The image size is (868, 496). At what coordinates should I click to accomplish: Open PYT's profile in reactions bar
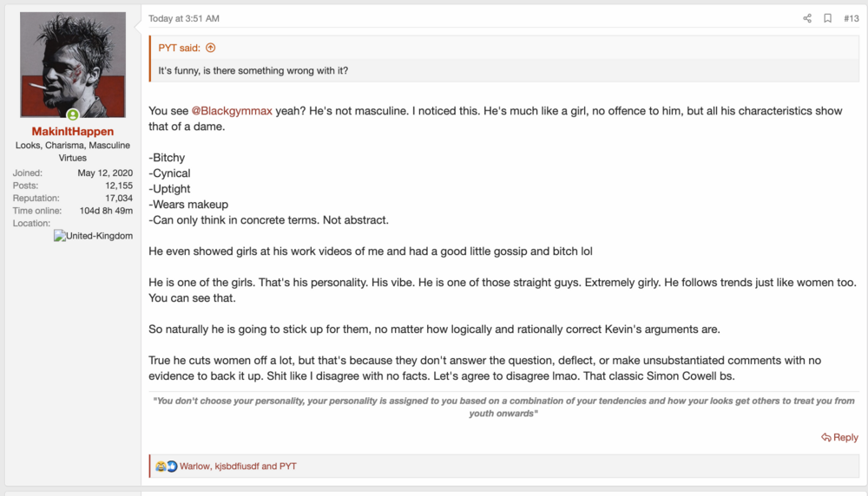coord(288,467)
